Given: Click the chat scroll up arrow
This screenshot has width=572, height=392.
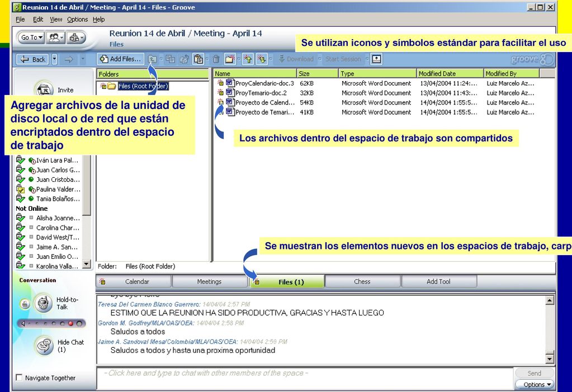Looking at the screenshot, I should click(x=550, y=301).
